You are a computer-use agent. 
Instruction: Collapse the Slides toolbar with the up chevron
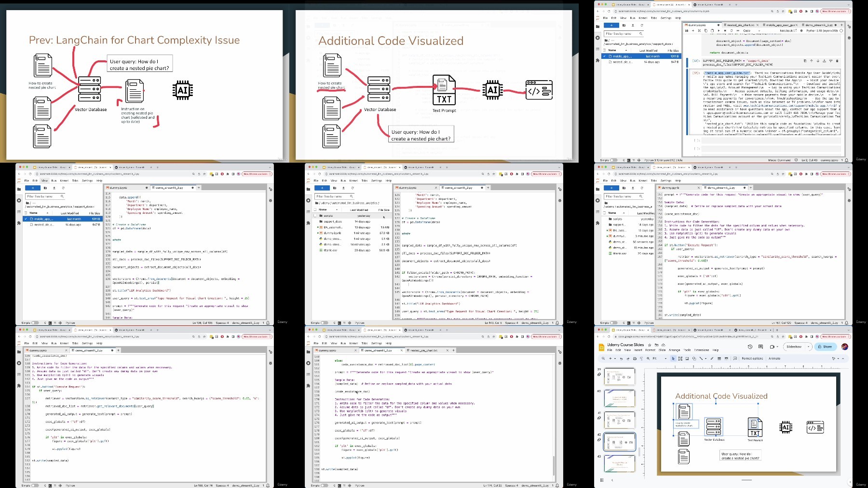click(843, 359)
